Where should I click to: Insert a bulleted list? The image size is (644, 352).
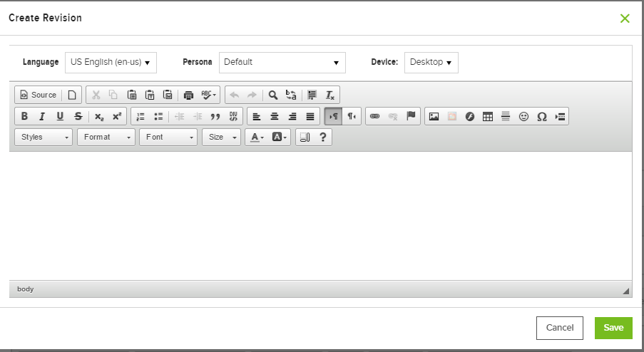158,116
